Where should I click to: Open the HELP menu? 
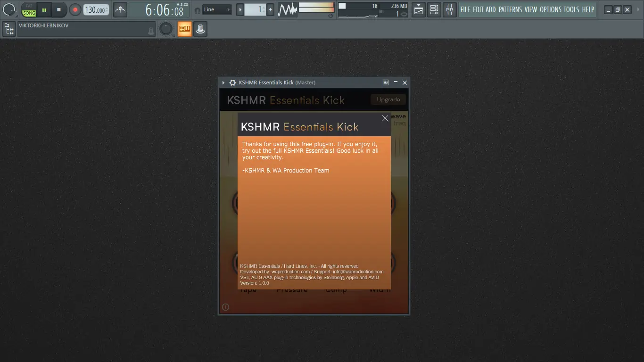pos(588,9)
